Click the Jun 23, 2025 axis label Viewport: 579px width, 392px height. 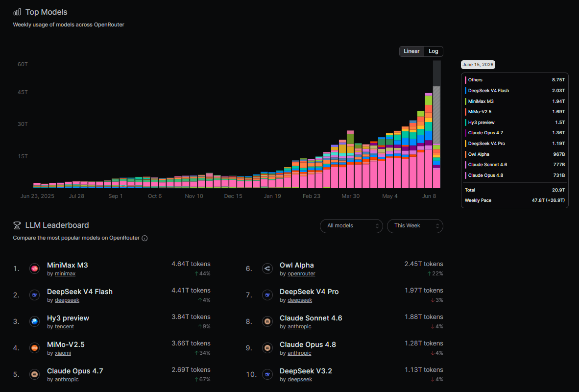[37, 196]
